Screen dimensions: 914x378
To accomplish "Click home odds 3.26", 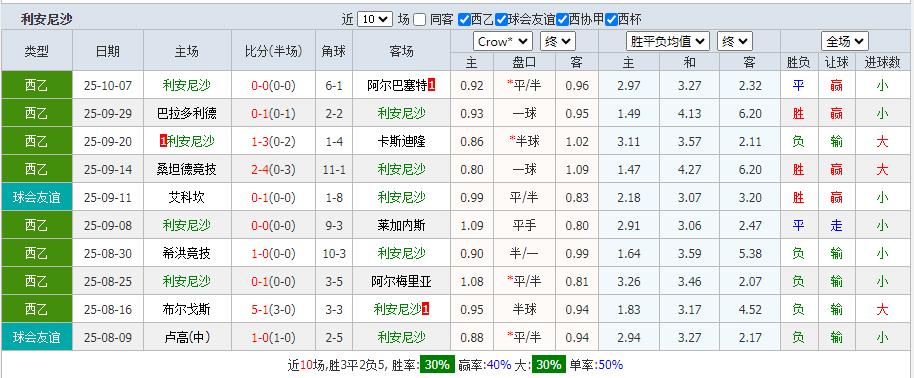I will [x=628, y=281].
